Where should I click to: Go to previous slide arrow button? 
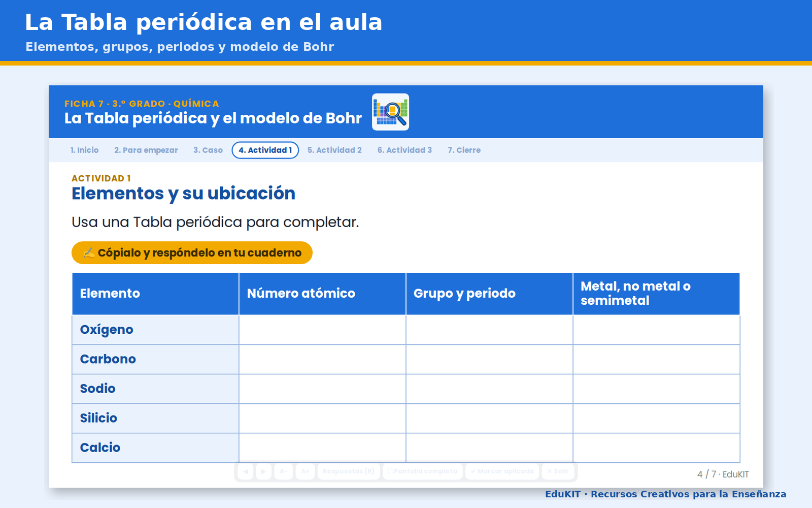pos(246,471)
